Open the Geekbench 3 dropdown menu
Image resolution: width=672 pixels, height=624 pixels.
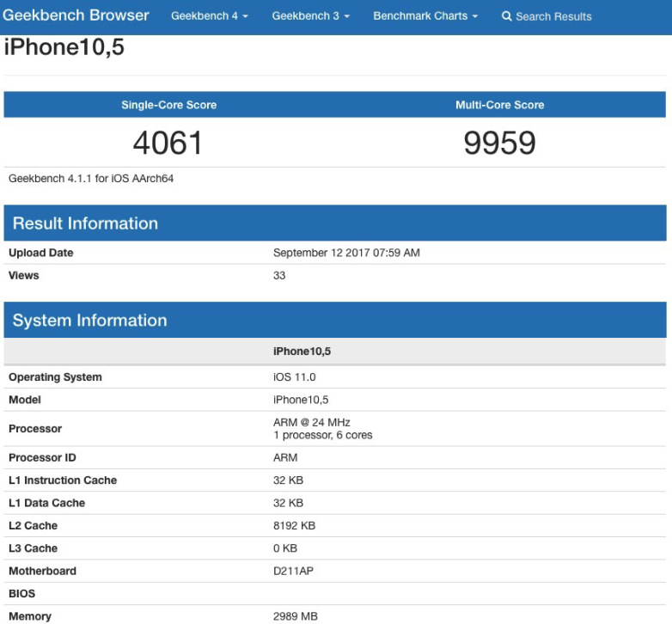click(310, 16)
